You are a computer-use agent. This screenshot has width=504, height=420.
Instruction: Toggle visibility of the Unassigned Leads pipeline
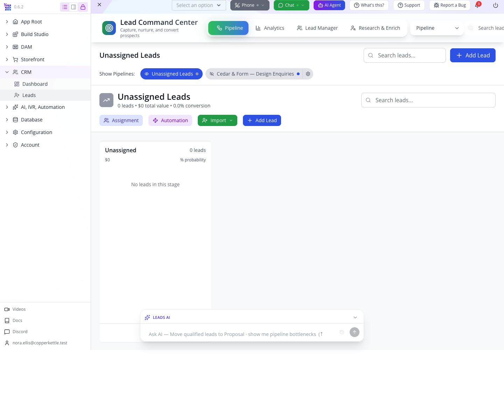click(x=171, y=74)
